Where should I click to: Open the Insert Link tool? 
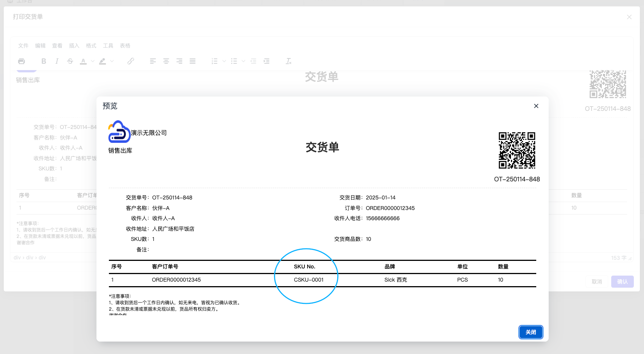130,61
